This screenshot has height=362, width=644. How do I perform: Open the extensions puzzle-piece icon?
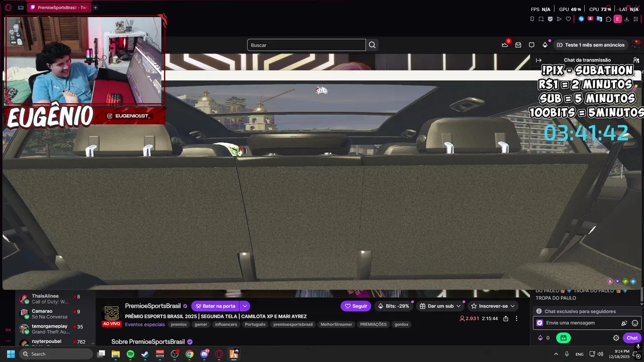coord(608,19)
